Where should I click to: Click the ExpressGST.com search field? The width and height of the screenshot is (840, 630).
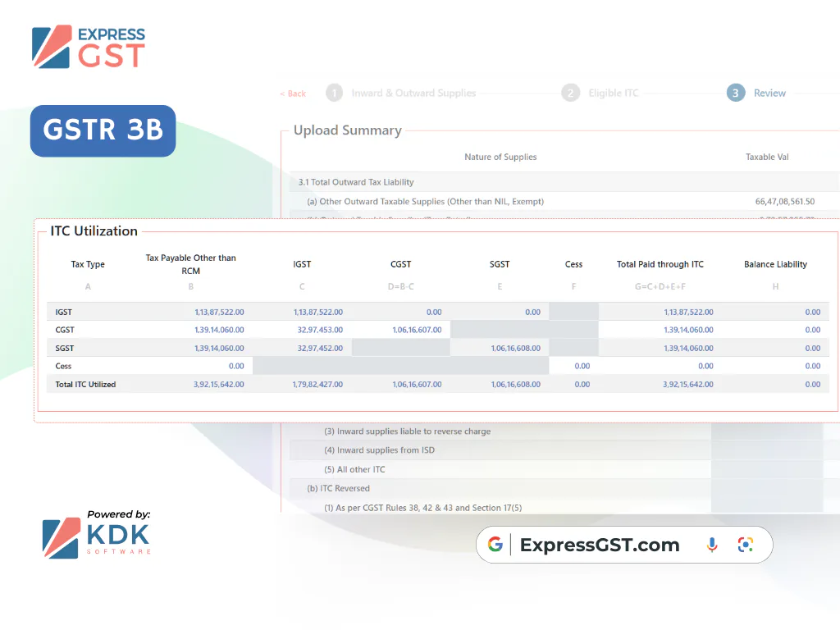tap(624, 545)
